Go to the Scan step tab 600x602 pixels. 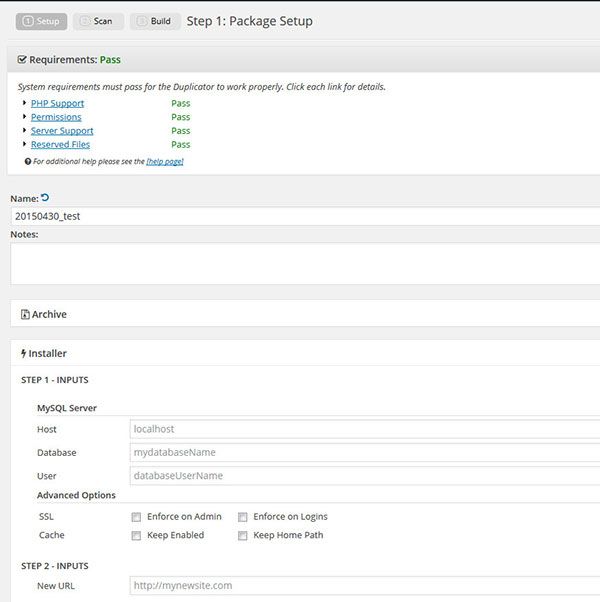(98, 21)
